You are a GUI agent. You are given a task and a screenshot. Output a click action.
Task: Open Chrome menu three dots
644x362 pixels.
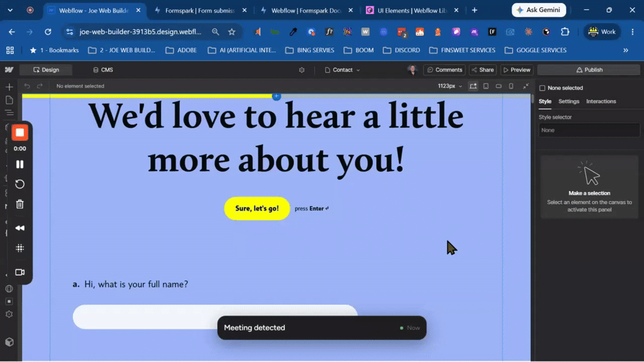[x=633, y=31]
